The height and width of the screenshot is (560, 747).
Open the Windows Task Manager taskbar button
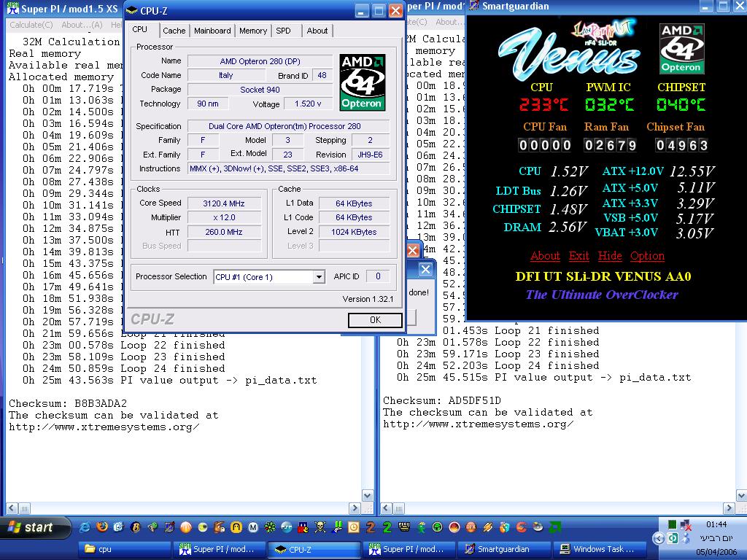600,549
